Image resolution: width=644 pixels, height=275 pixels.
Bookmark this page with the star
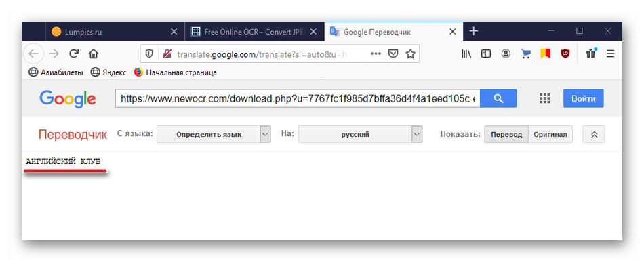(x=410, y=54)
